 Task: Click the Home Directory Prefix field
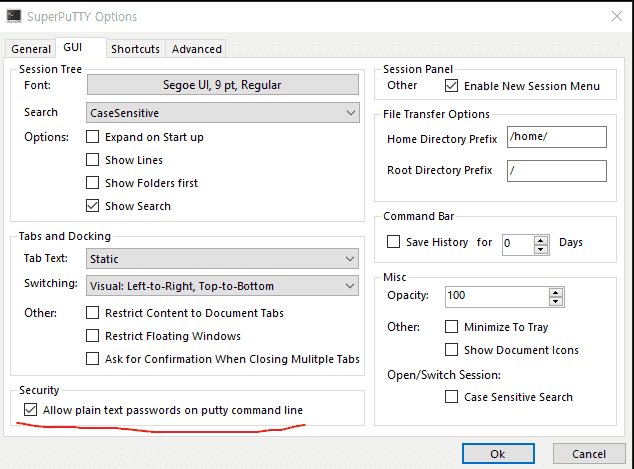556,138
